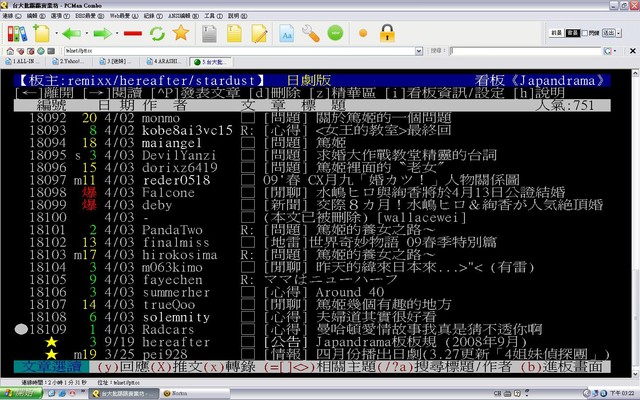The height and width of the screenshot is (400, 640).
Task: Switch to the 1 ALL-IN tab
Action: pos(22,62)
